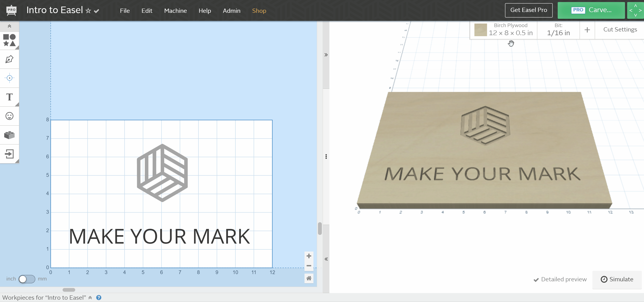Open the Bit 1/16 in dropdown
The width and height of the screenshot is (644, 302).
558,30
